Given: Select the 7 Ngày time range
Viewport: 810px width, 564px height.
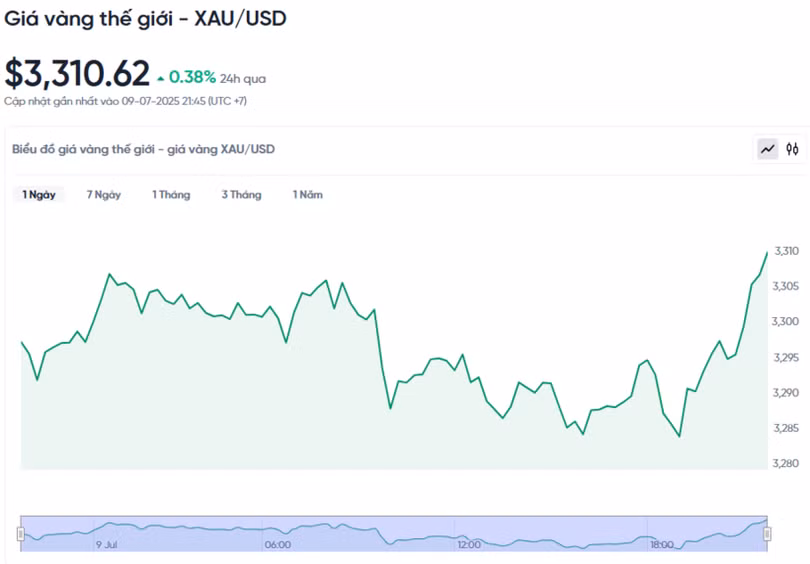Looking at the screenshot, I should coord(104,195).
